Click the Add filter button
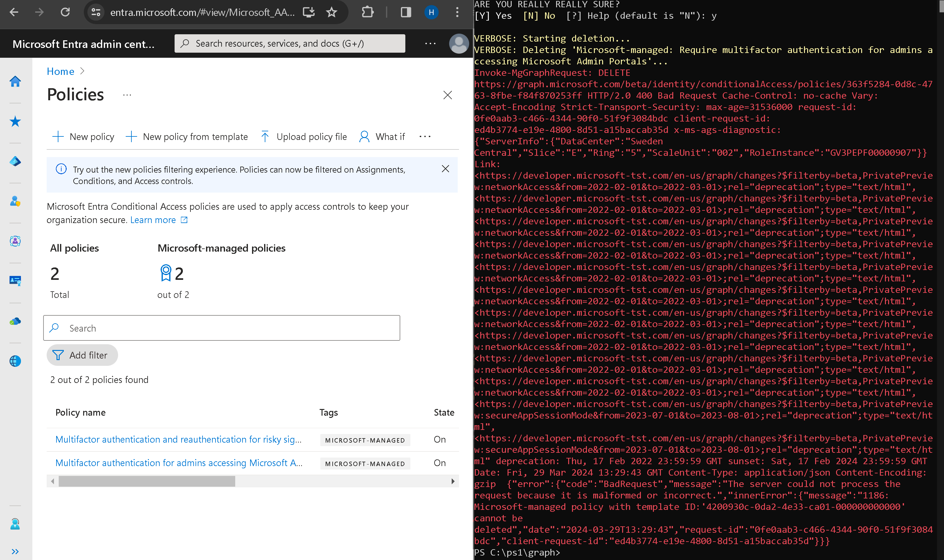The image size is (944, 560). click(82, 355)
